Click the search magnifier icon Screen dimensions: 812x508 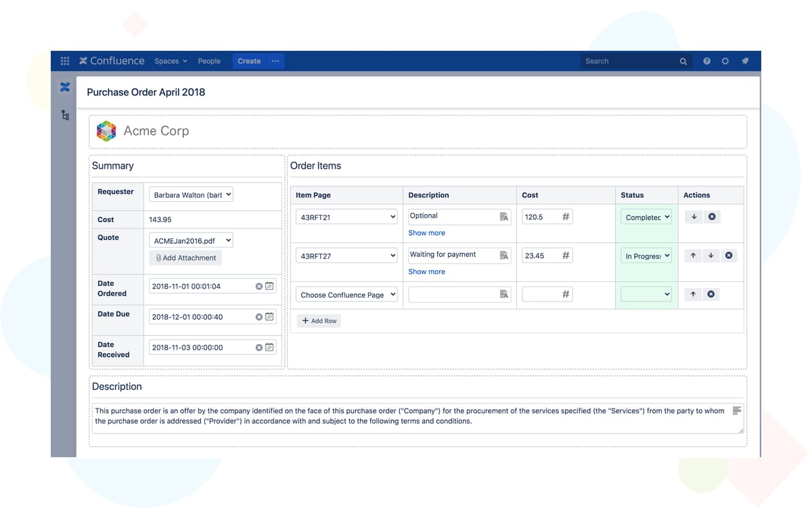[683, 60]
